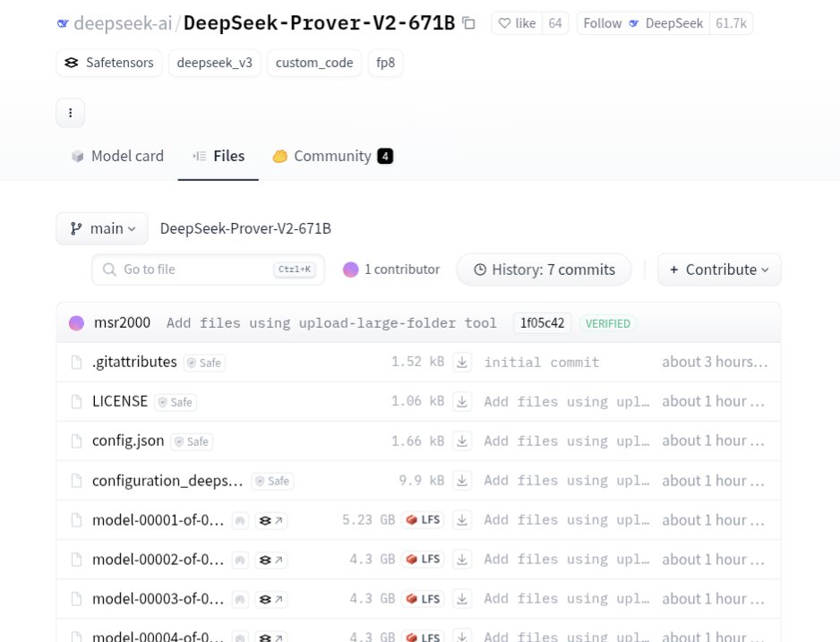Click the scan icon for model-00002

[x=240, y=561]
